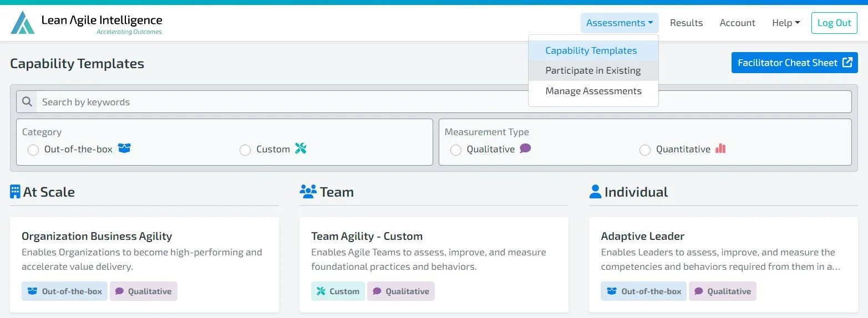Click the Accelerating Outcomes tagline
This screenshot has height=318, width=868.
pos(129,32)
